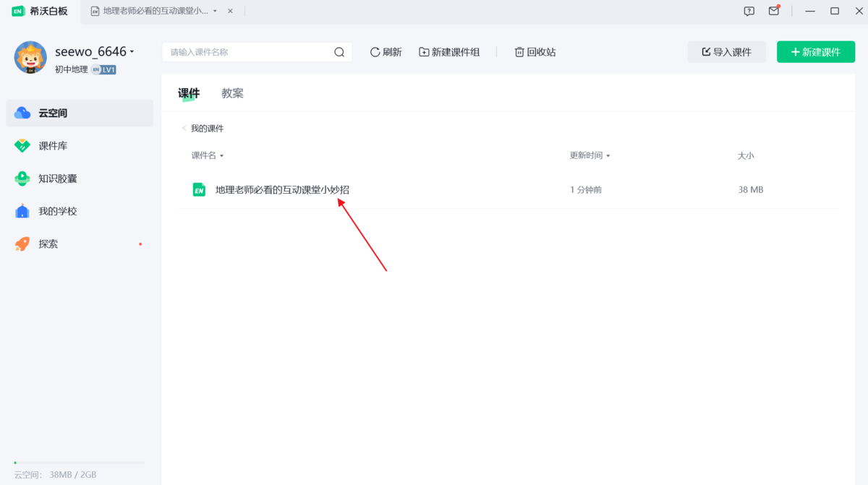Open the 地理老师必看的互动课堂小妙招 courseware file

point(280,189)
